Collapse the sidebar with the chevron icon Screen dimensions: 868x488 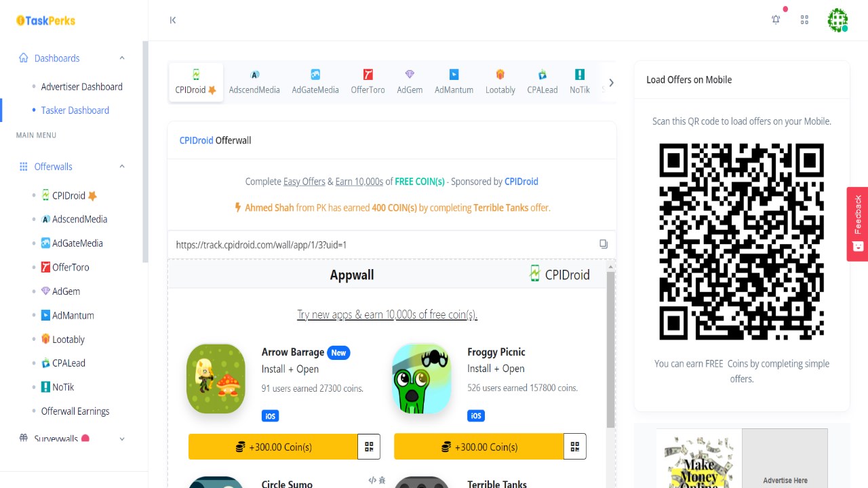tap(172, 20)
